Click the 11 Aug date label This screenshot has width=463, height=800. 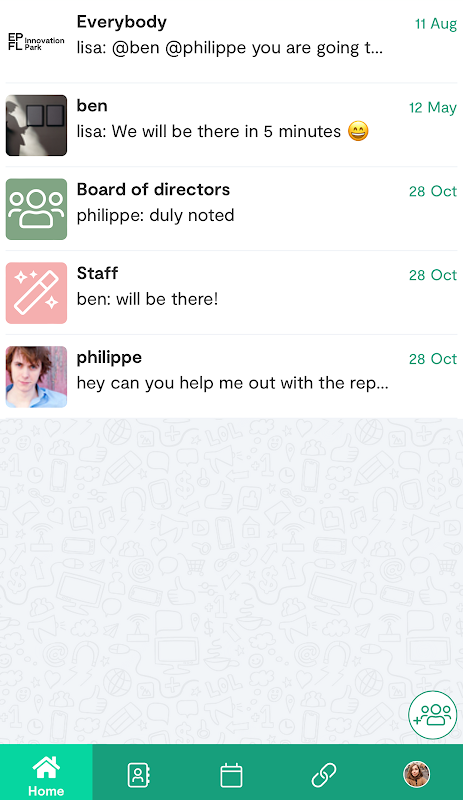pos(435,24)
